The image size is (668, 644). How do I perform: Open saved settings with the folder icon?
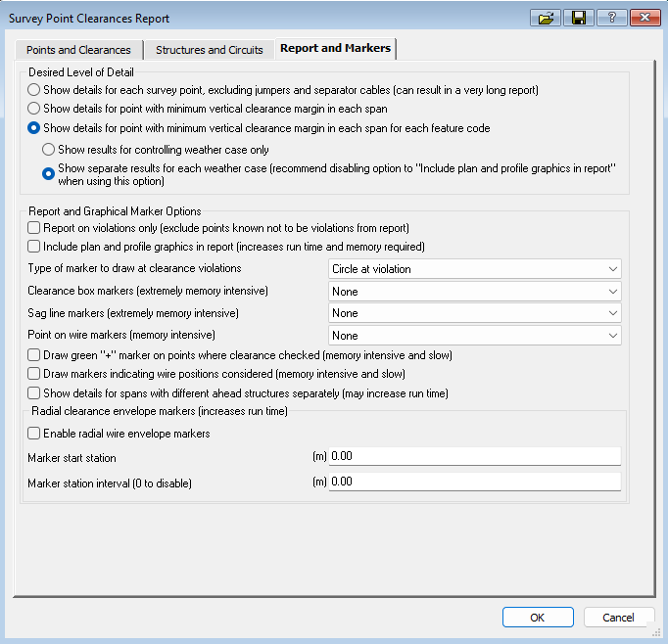coord(546,18)
